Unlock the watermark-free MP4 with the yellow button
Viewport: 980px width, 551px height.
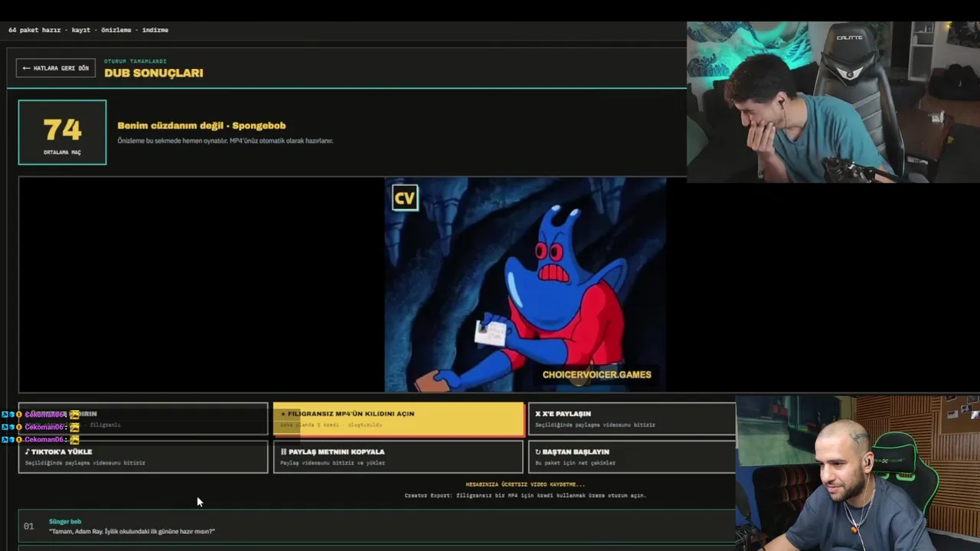(399, 419)
